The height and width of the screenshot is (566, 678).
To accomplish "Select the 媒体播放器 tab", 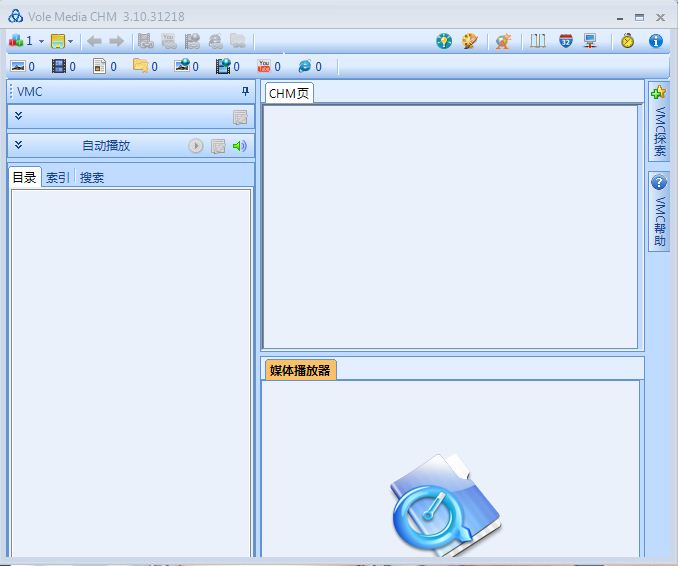I will point(300,370).
